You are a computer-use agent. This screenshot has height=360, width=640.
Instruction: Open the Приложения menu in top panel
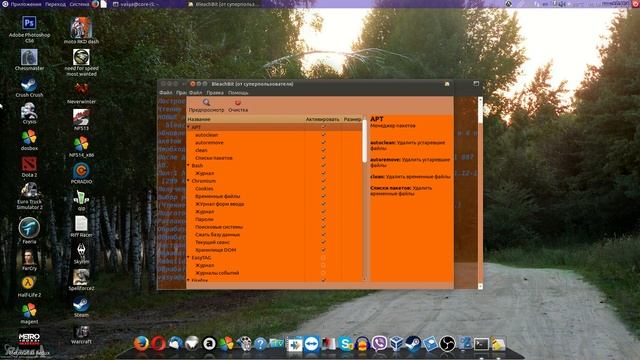coord(25,4)
